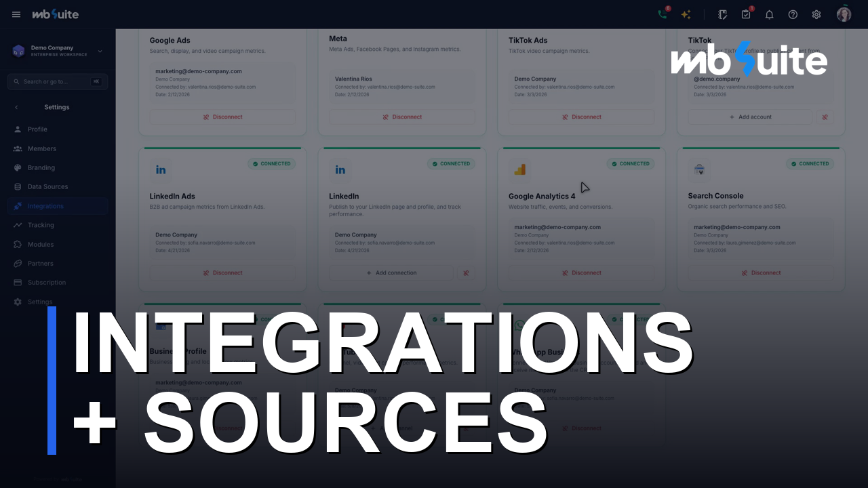Click the 'Google Ads' card title

click(x=170, y=41)
